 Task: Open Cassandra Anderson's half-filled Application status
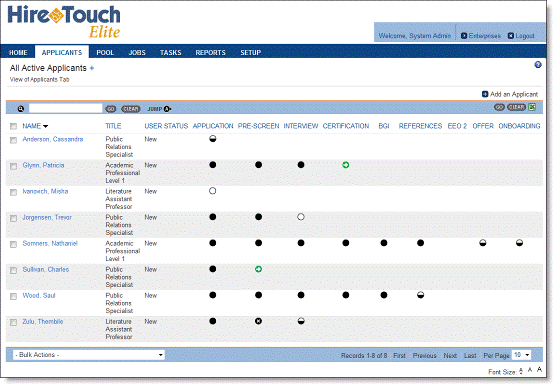pos(213,139)
